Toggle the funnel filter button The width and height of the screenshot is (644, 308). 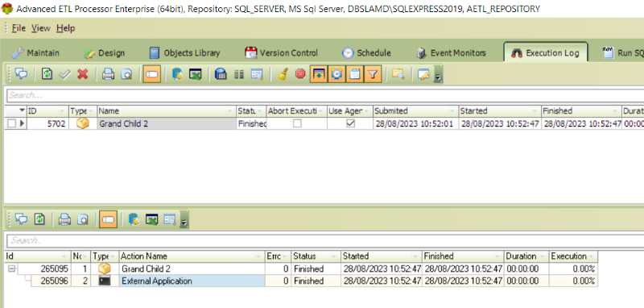click(x=373, y=74)
